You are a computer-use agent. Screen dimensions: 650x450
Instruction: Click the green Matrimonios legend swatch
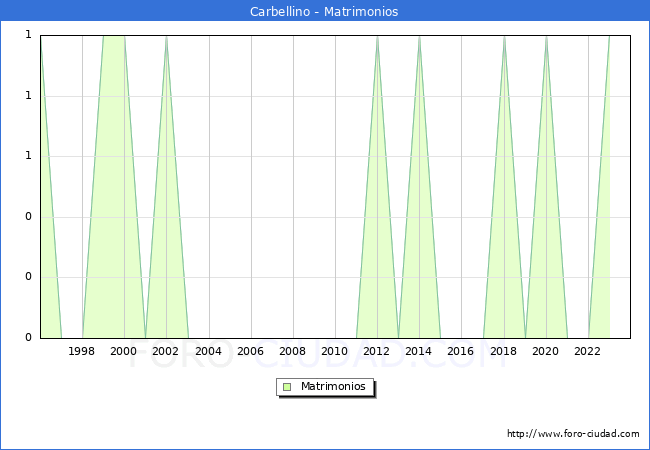click(287, 387)
